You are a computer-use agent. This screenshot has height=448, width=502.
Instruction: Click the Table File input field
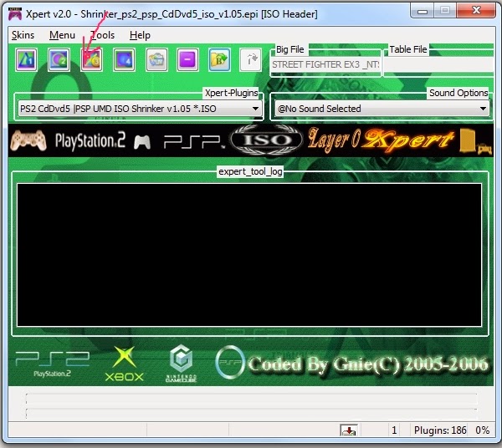point(438,65)
